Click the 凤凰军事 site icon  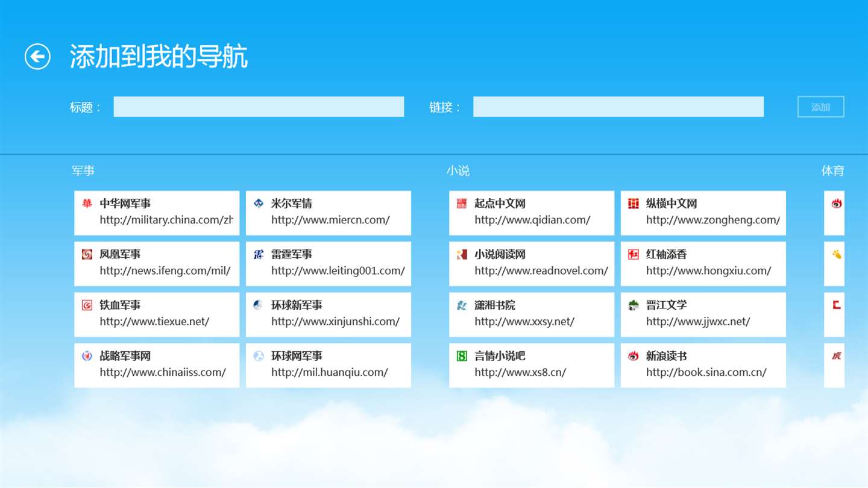pos(87,254)
